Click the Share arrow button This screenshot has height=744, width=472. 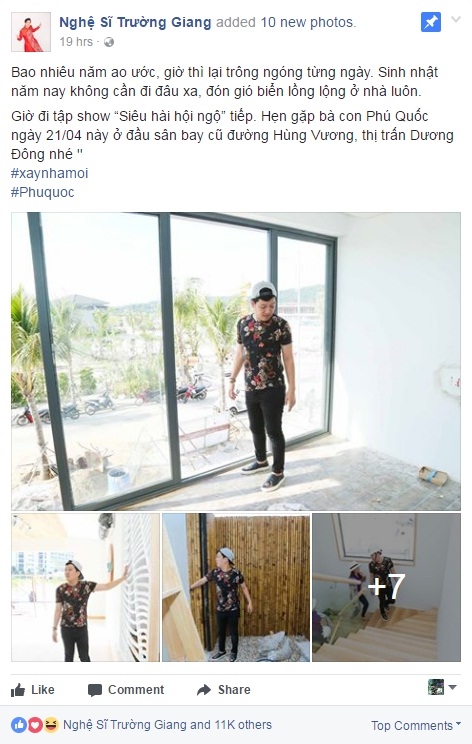(223, 689)
